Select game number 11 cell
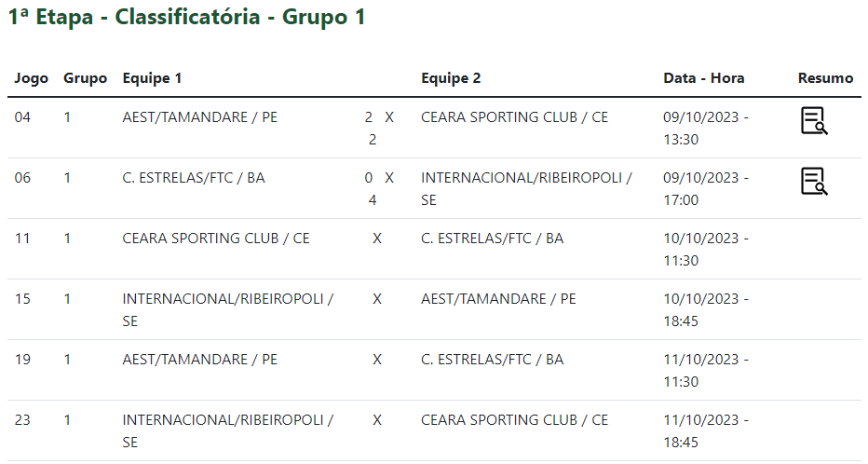The width and height of the screenshot is (868, 464). tap(22, 239)
